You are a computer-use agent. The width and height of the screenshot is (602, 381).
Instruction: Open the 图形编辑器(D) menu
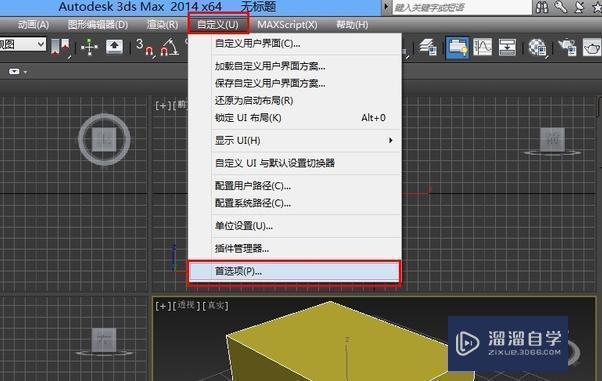click(98, 25)
